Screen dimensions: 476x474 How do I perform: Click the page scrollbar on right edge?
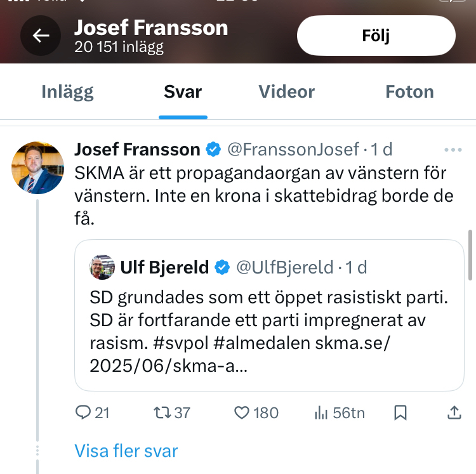(x=470, y=254)
